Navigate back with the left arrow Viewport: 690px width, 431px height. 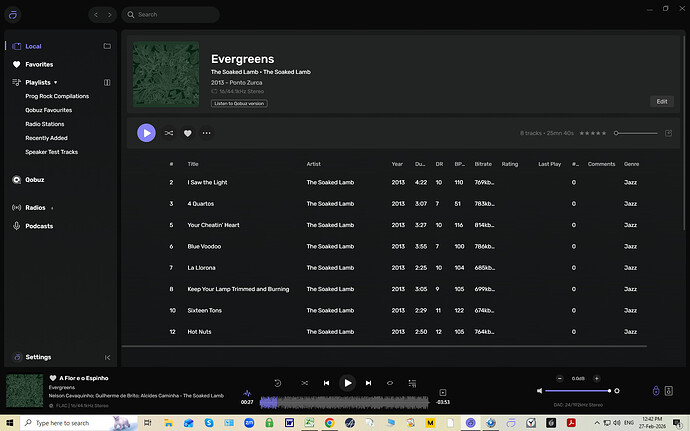coord(95,15)
